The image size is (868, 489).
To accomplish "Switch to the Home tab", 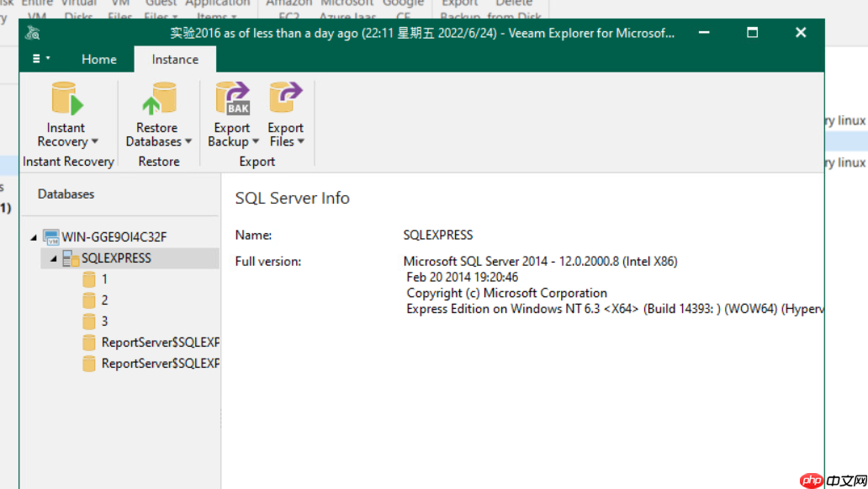I will (x=98, y=59).
